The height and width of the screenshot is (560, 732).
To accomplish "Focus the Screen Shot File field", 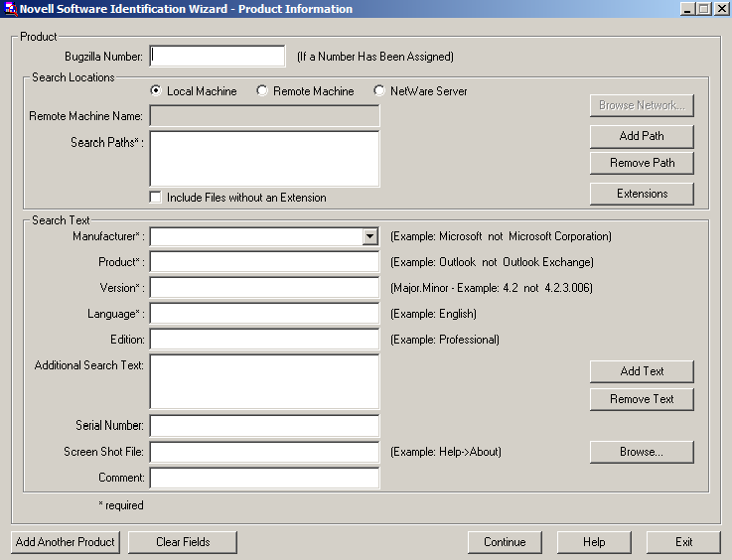I will coord(265,452).
